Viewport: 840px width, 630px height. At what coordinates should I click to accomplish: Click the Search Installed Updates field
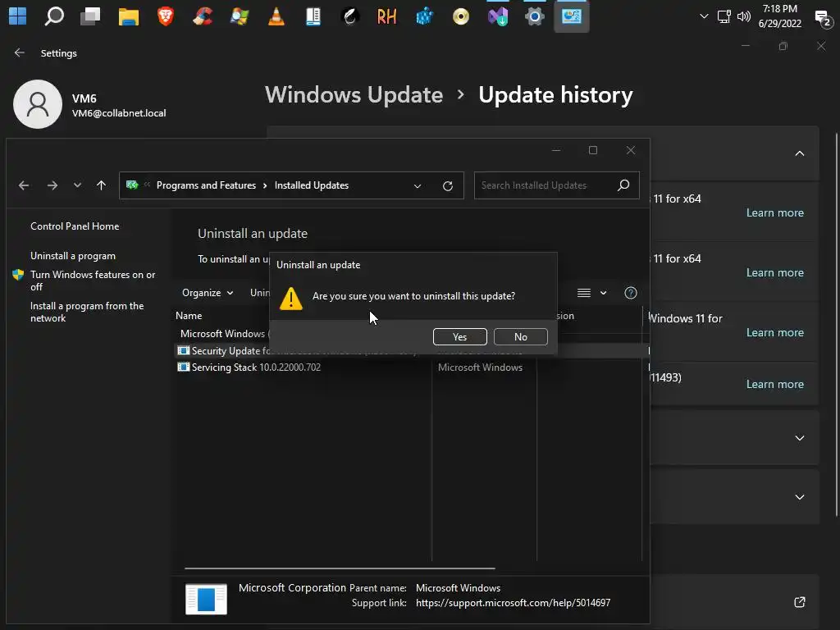click(557, 185)
